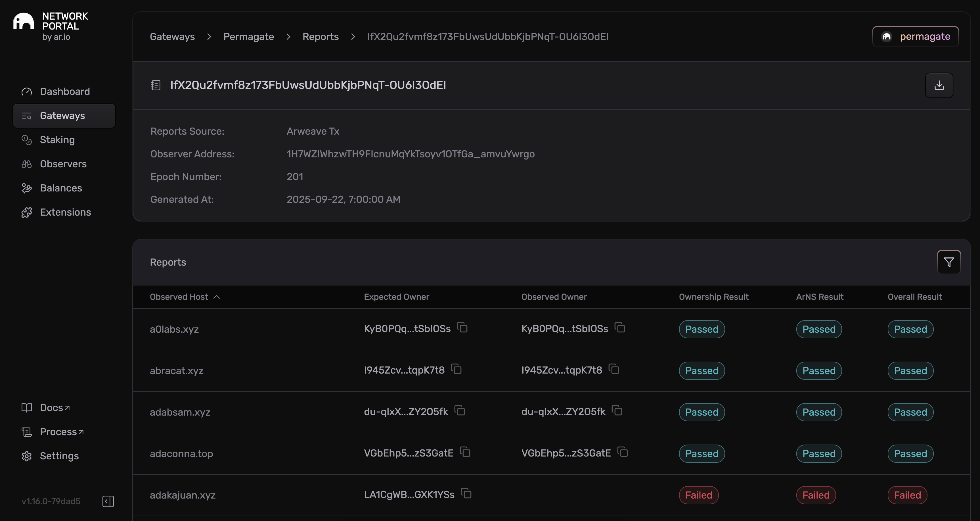The width and height of the screenshot is (980, 521).
Task: Copy the expected owner of abracat.xyz
Action: (457, 369)
